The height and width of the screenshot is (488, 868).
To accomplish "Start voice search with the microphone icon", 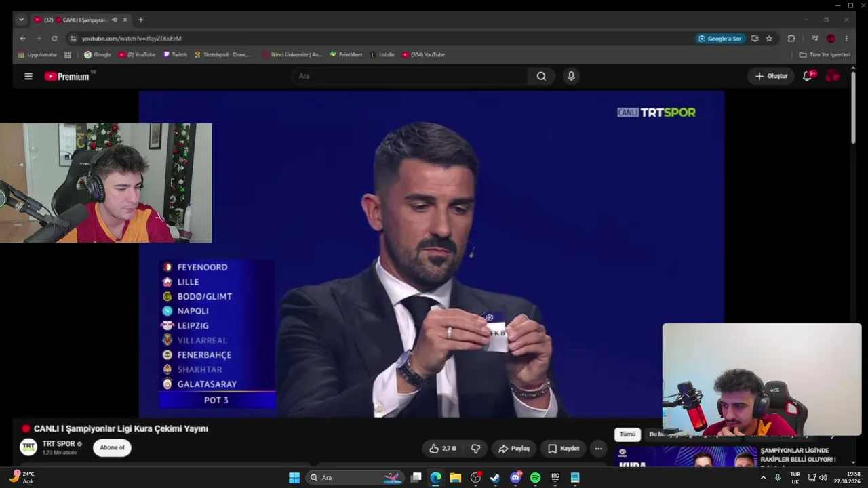I will [x=571, y=77].
